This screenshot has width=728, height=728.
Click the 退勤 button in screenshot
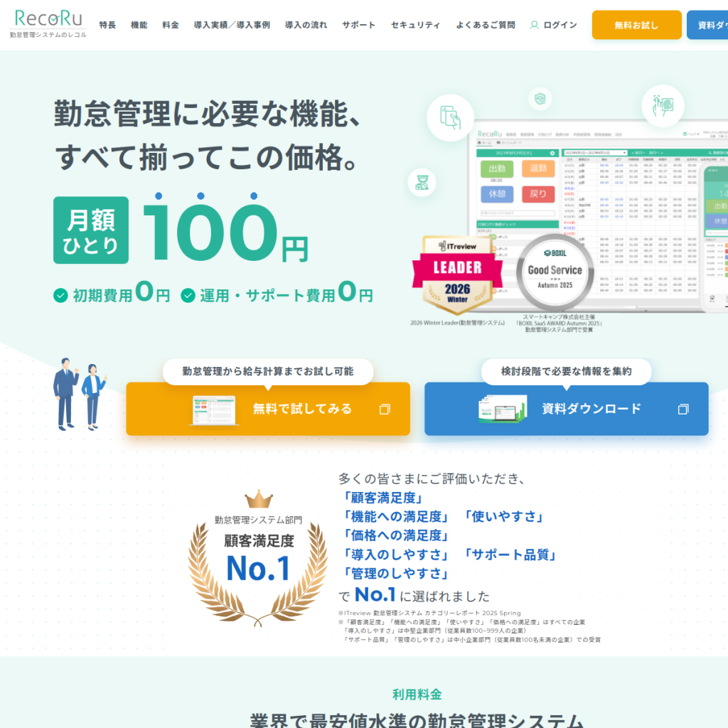pyautogui.click(x=538, y=168)
